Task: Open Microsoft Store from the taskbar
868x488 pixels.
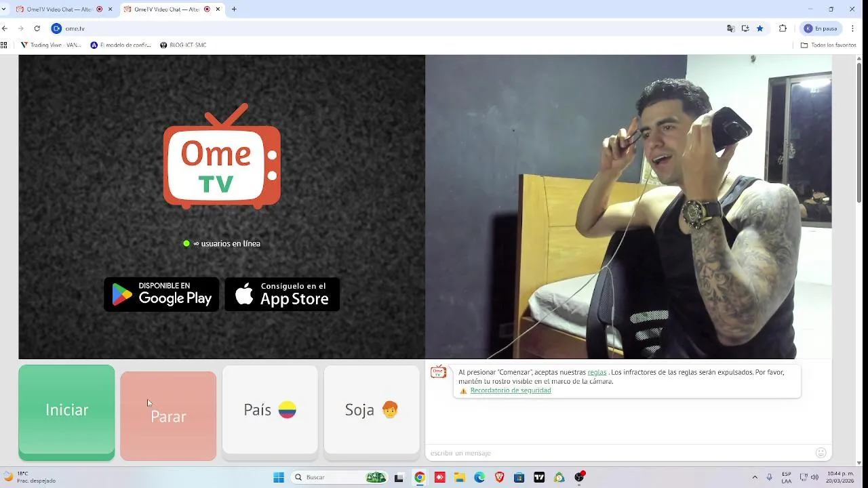Action: point(519,477)
